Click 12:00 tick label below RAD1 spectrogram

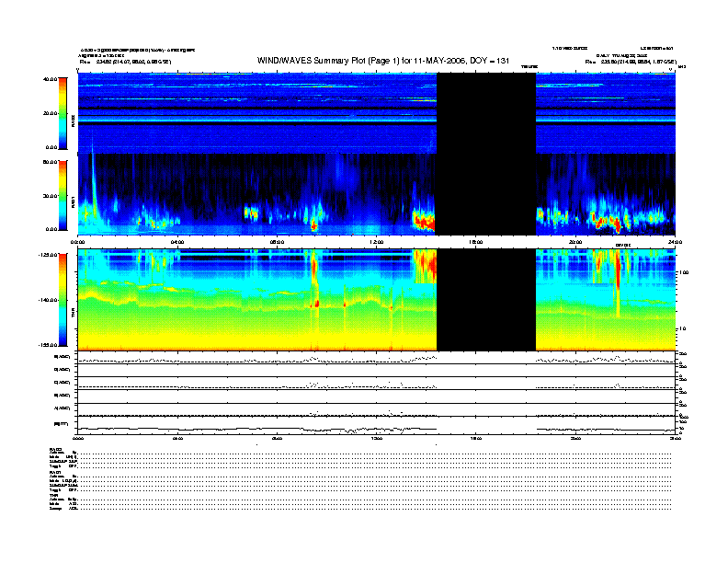tap(377, 242)
